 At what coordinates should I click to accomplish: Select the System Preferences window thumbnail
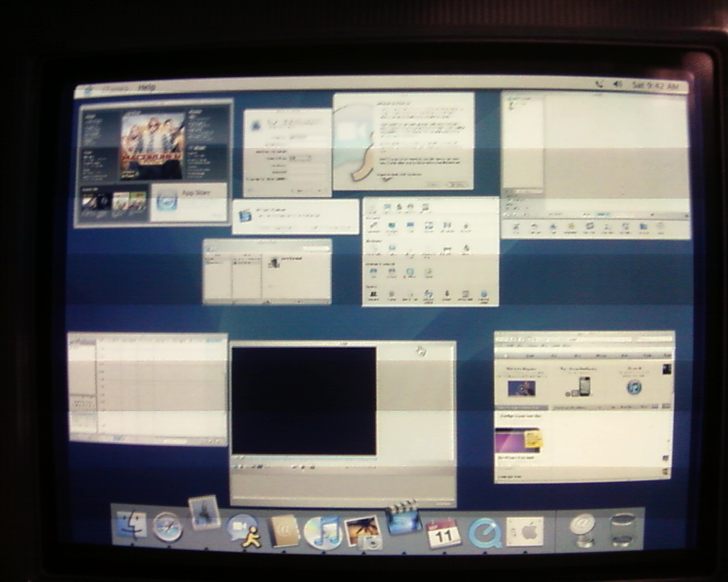(x=431, y=252)
